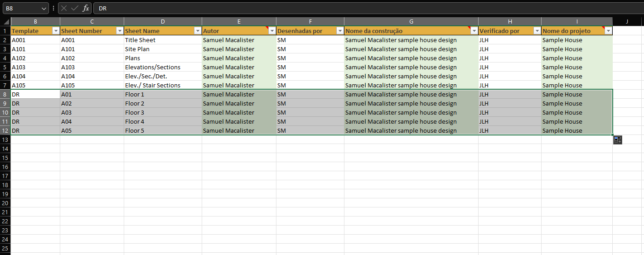Click in the formula bar showing DR

[363, 8]
